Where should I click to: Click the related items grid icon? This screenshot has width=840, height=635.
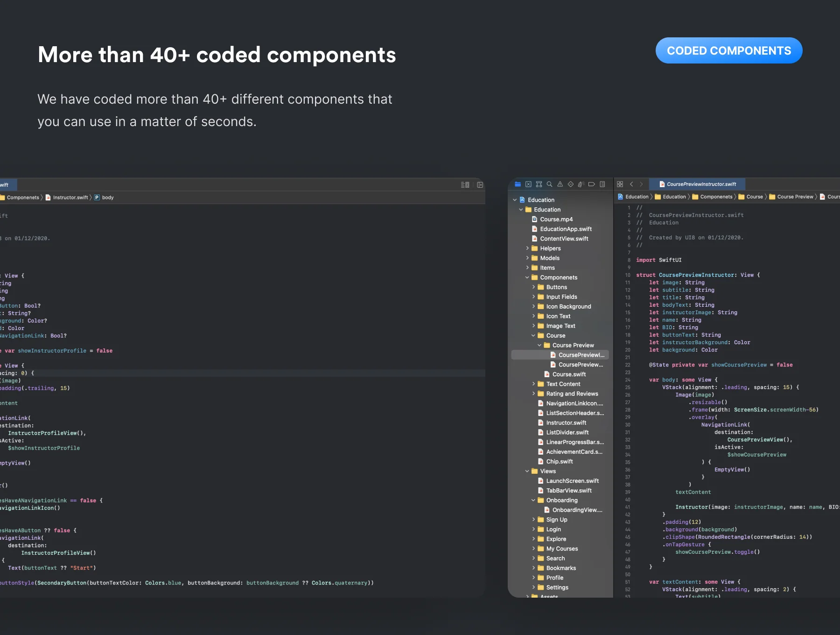pyautogui.click(x=620, y=184)
